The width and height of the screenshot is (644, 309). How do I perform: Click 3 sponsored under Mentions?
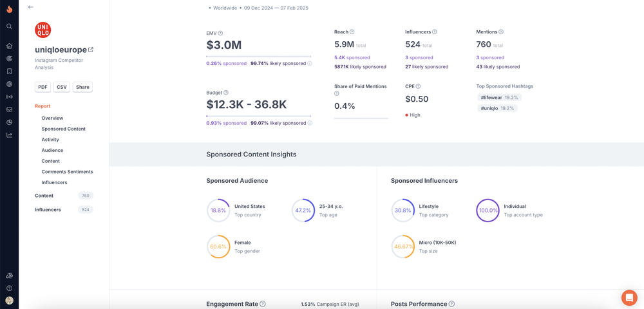click(x=490, y=57)
